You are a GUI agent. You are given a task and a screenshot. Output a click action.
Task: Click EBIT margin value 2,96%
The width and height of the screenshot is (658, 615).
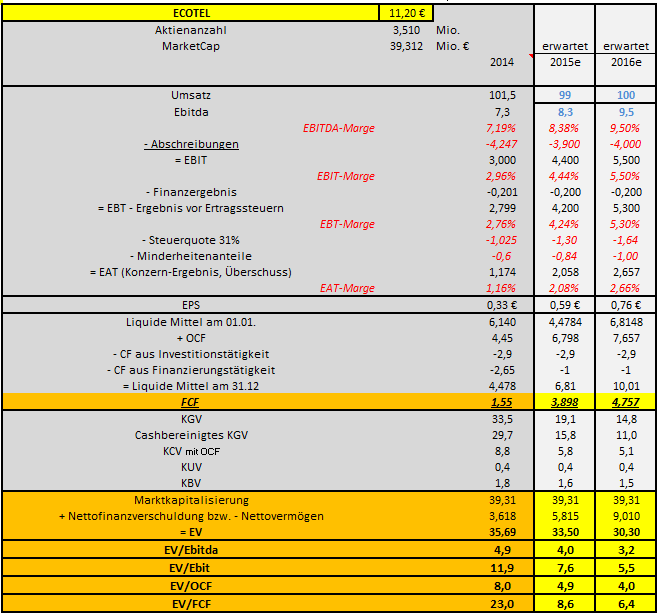(501, 176)
